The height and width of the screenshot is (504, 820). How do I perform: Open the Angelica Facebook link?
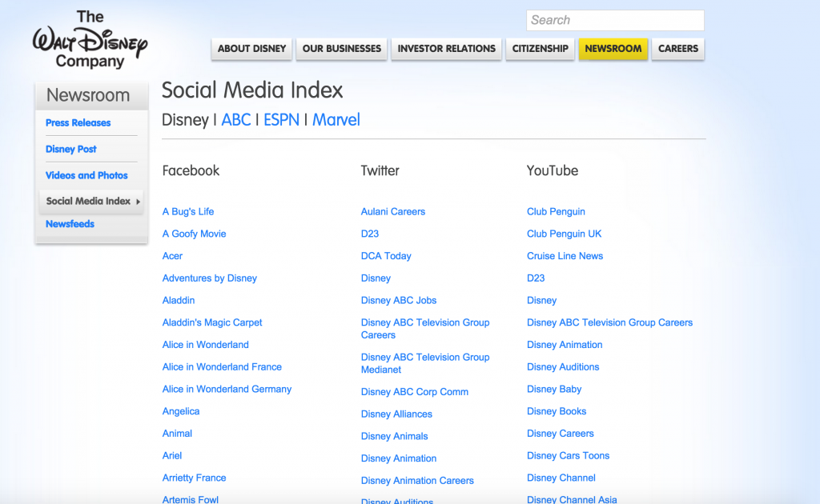click(x=180, y=411)
